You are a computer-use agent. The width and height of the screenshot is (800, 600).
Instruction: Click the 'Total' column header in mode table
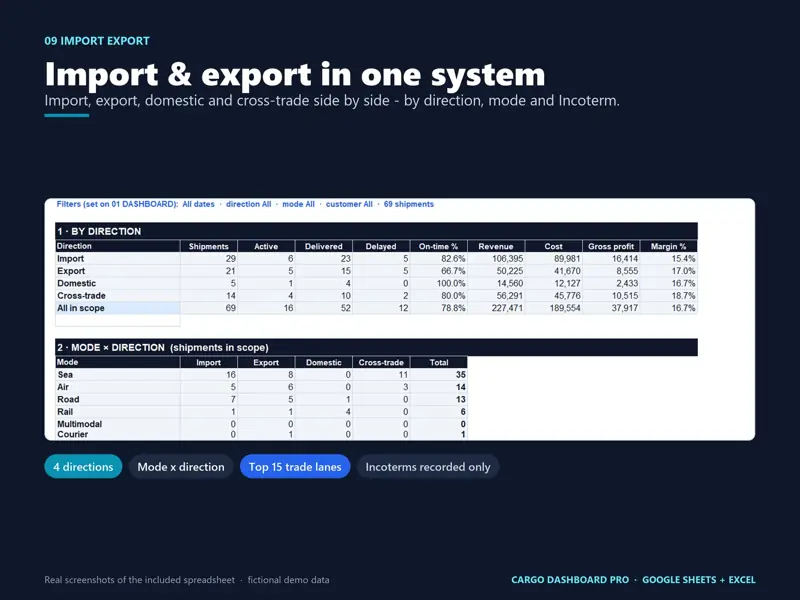coord(438,362)
